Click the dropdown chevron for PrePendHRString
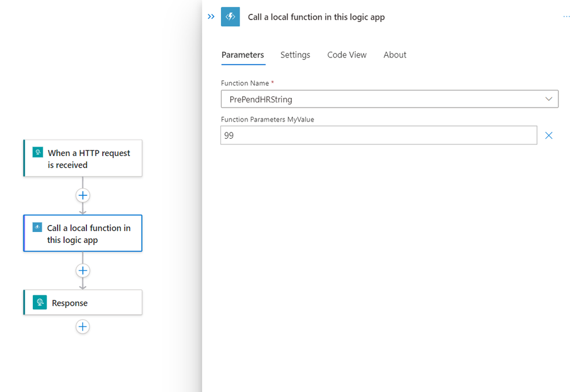575x392 pixels. (x=549, y=99)
